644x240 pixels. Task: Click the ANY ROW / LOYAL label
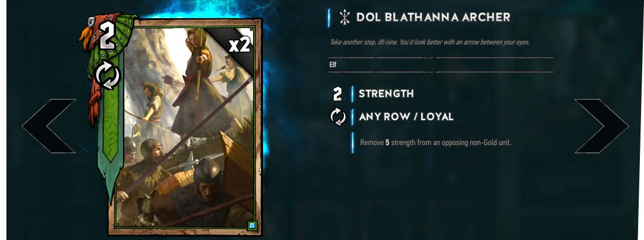pos(406,117)
